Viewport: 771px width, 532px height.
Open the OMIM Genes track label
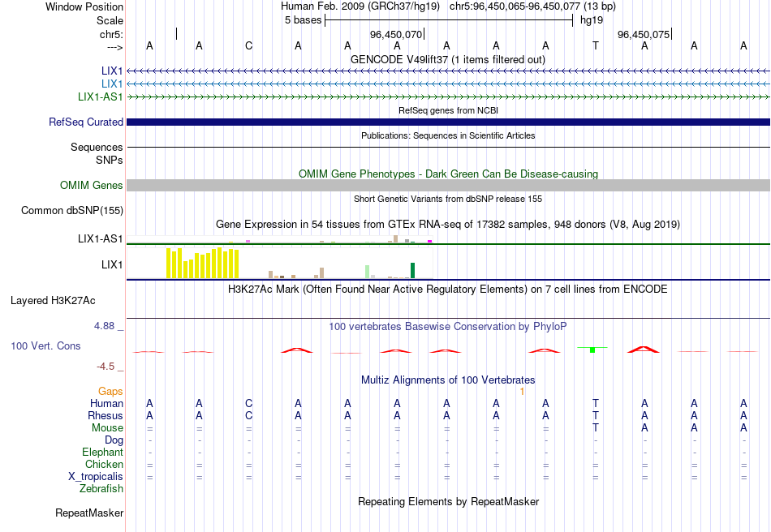pos(91,185)
